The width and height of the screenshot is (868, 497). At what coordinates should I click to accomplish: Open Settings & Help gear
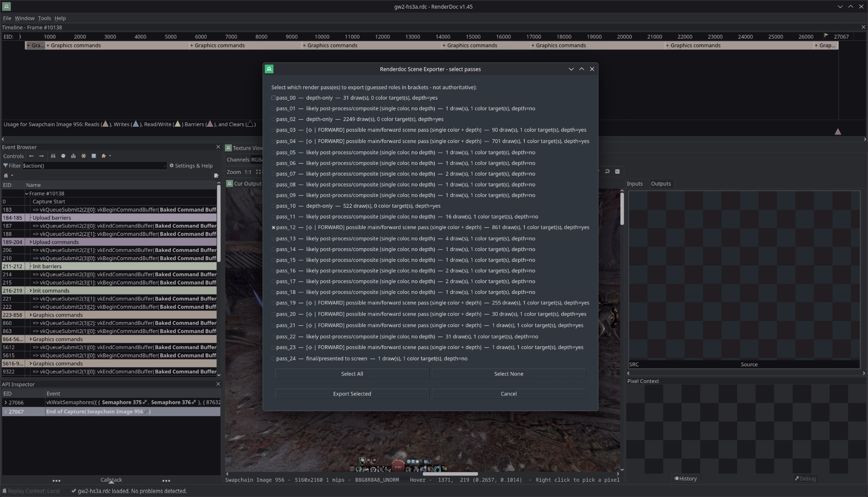191,166
